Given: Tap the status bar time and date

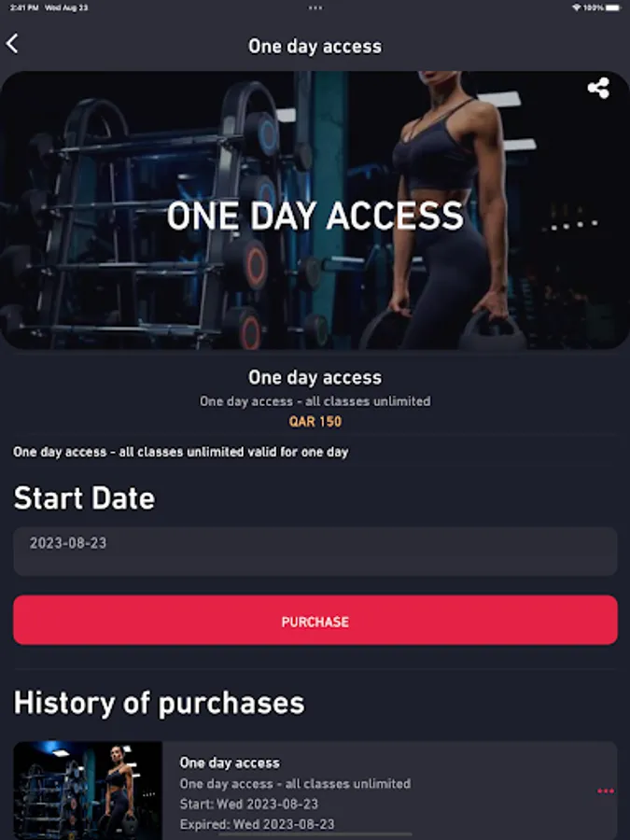Looking at the screenshot, I should pyautogui.click(x=49, y=7).
